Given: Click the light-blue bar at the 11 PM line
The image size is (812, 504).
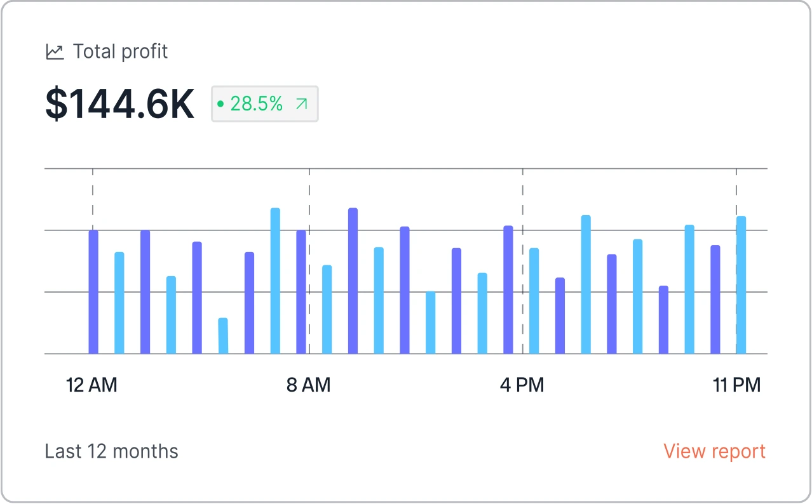Looking at the screenshot, I should [741, 285].
